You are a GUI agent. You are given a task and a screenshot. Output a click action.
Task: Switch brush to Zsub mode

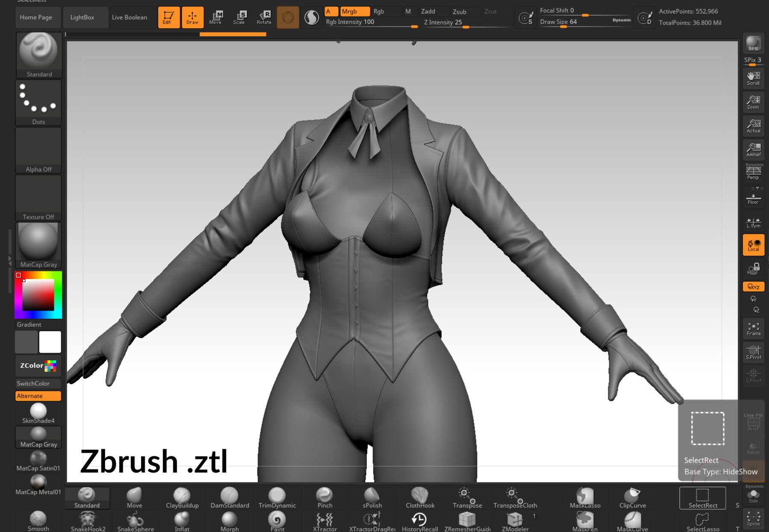pyautogui.click(x=465, y=12)
